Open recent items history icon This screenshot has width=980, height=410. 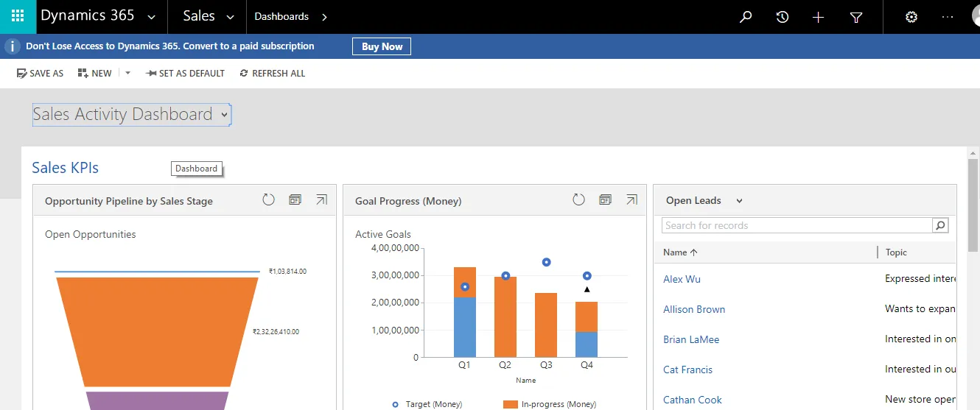783,17
